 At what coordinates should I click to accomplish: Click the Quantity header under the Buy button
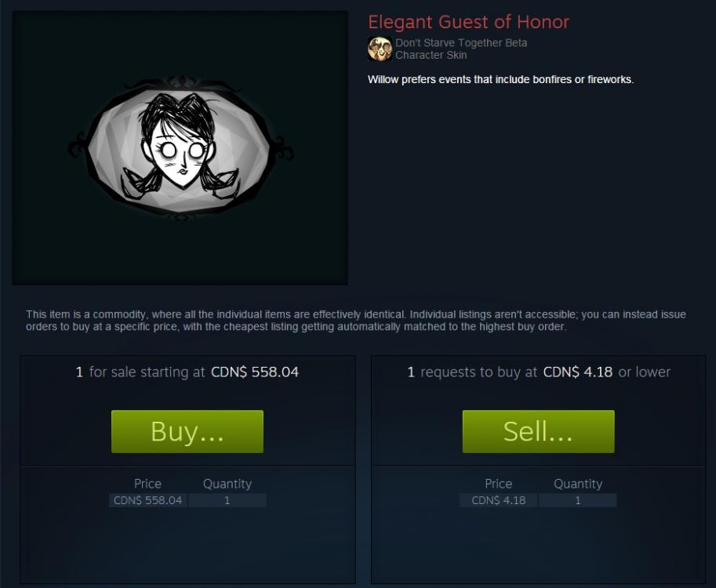pos(227,484)
